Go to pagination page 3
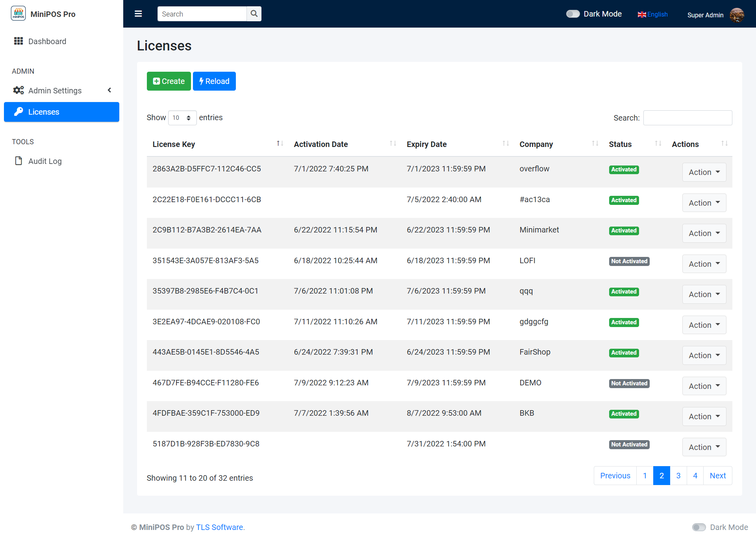 (x=678, y=476)
